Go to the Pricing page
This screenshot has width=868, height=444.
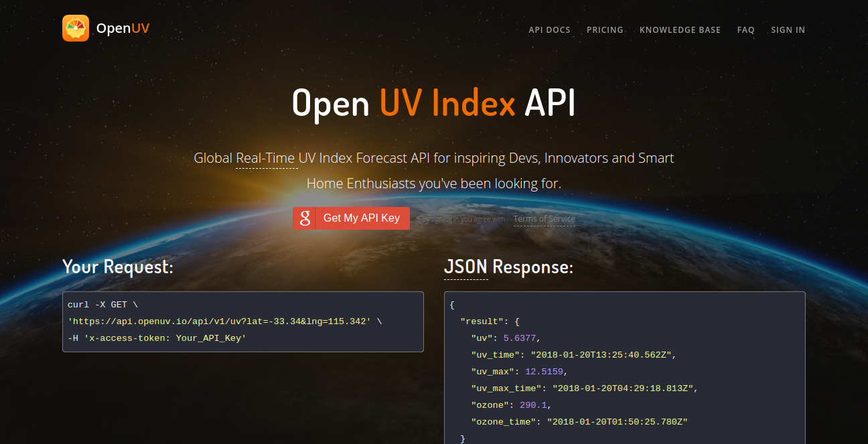point(605,30)
